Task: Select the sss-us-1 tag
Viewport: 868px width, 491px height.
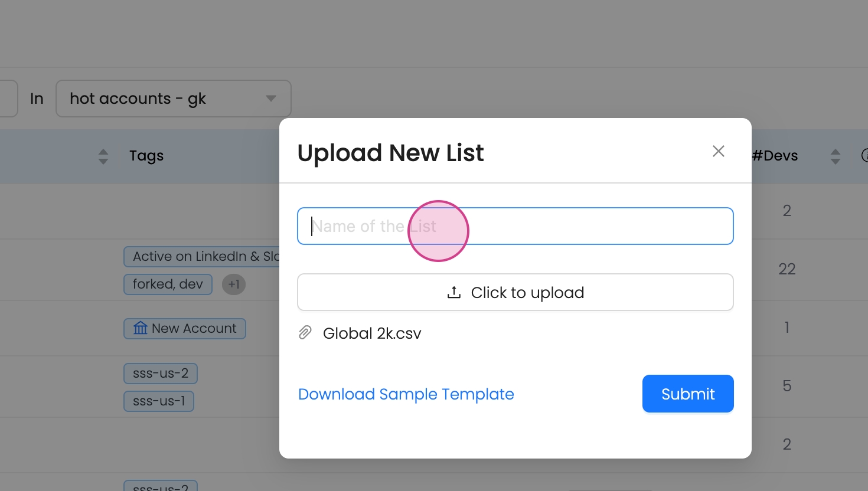Action: coord(159,401)
